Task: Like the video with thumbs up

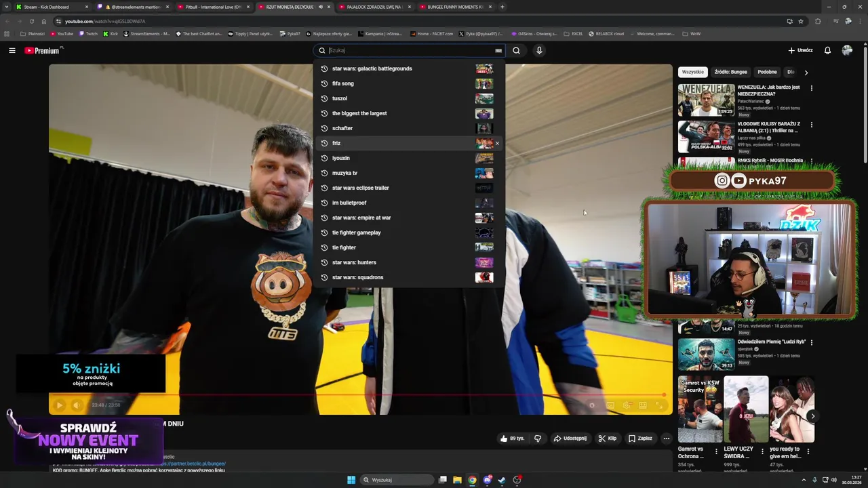Action: [x=512, y=439]
